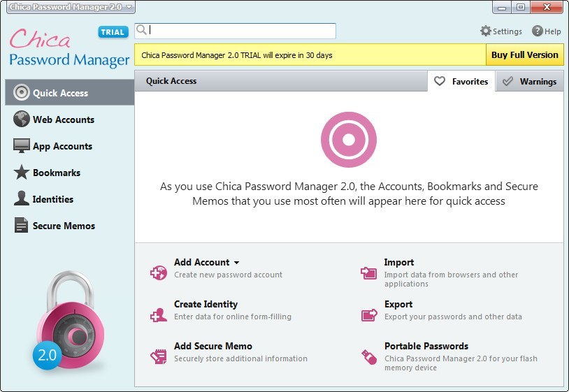This screenshot has height=392, width=569.
Task: Expand the Add Account dropdown arrow
Action: (236, 263)
